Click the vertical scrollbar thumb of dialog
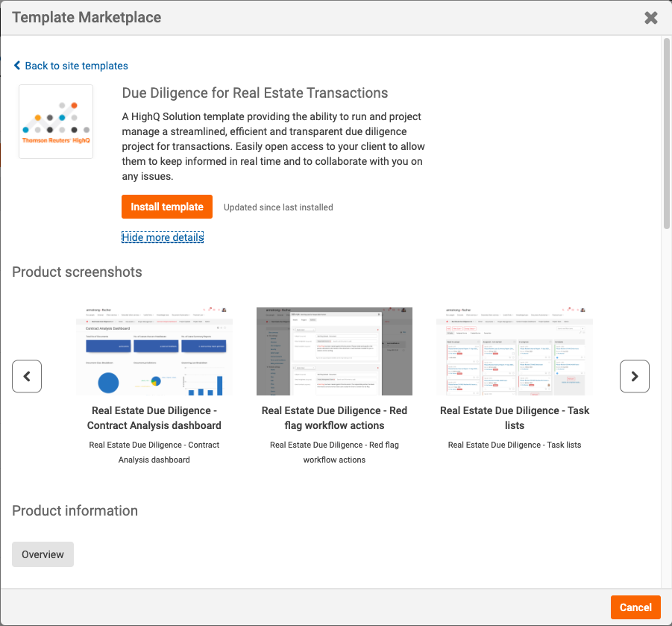The image size is (672, 626). pyautogui.click(x=667, y=134)
